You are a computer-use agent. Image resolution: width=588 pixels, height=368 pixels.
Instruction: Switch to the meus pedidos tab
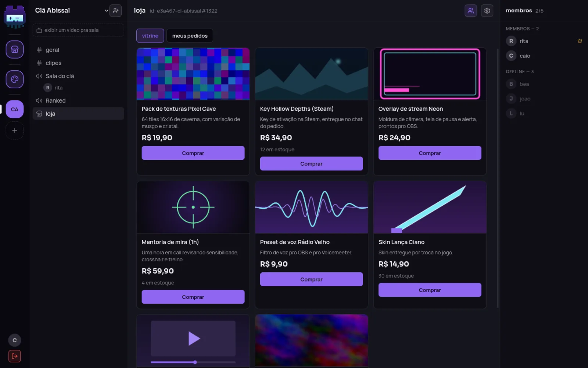[x=190, y=36]
